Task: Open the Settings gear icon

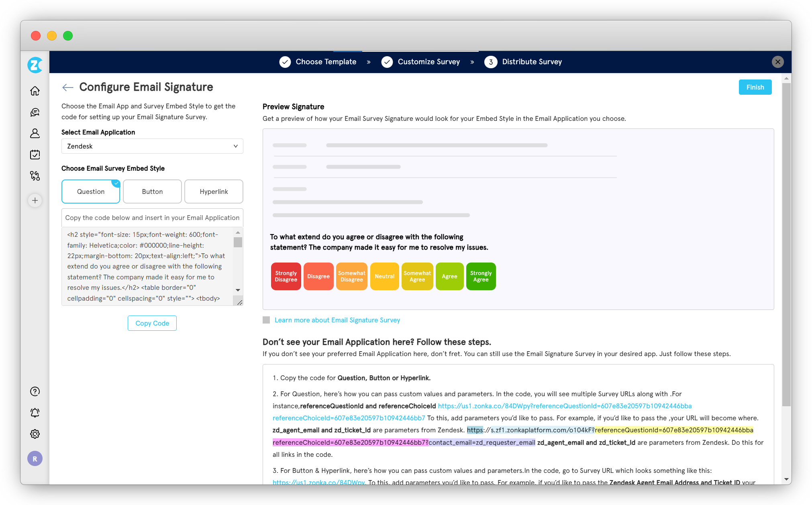Action: point(35,434)
